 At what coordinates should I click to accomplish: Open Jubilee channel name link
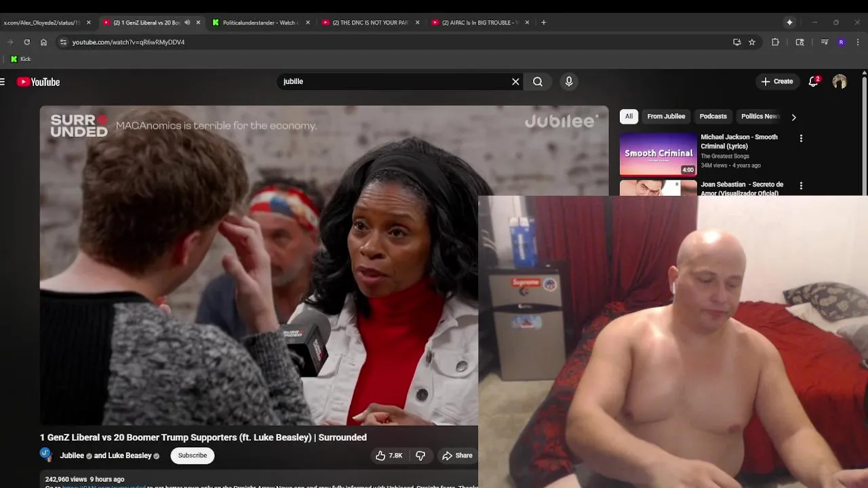(72, 455)
